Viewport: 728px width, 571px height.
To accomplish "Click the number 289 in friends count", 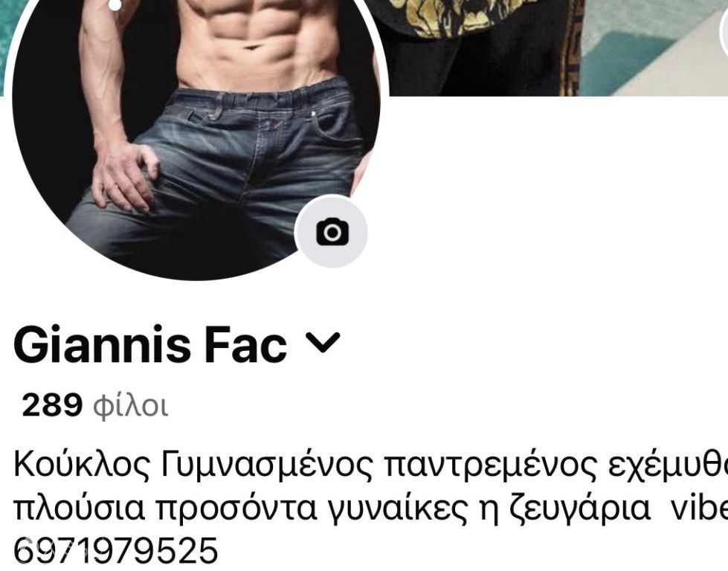I will pos(52,404).
